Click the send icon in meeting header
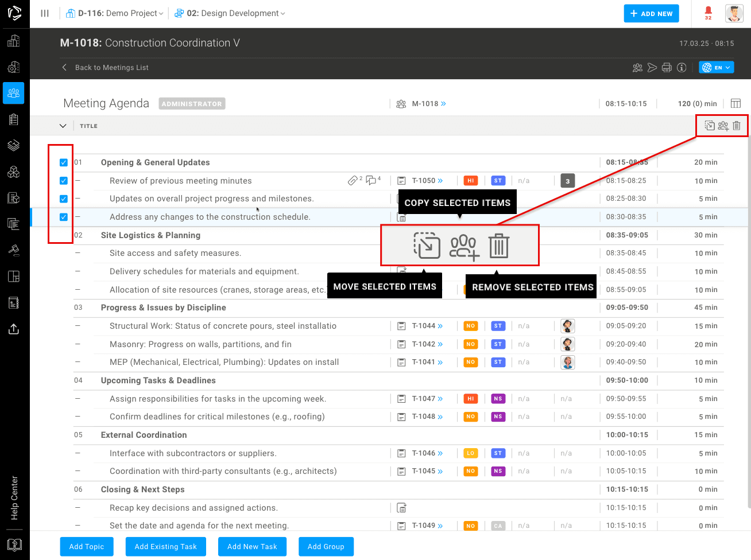751x560 pixels. coord(652,68)
